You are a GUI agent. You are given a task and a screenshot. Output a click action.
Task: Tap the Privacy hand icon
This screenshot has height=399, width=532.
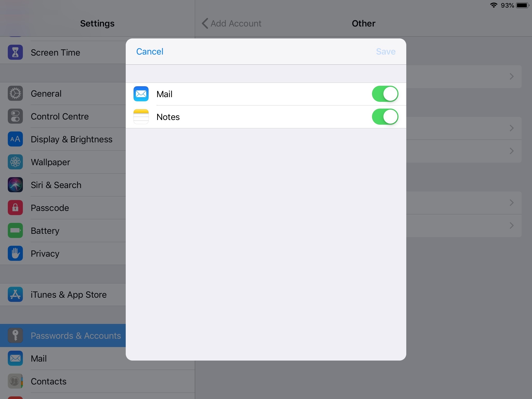pyautogui.click(x=15, y=253)
